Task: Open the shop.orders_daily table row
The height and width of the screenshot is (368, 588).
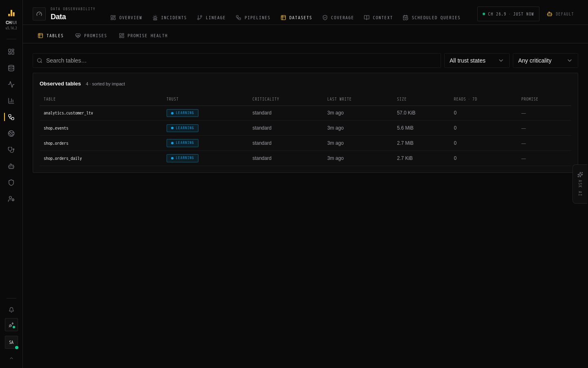Action: (x=305, y=158)
